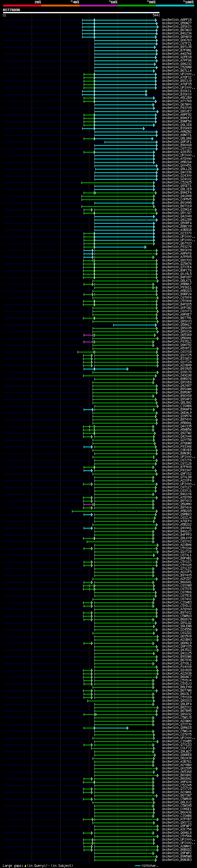197x868 pixels.
Task: Select hit label UniRef100_P93346
Action: [177, 447]
